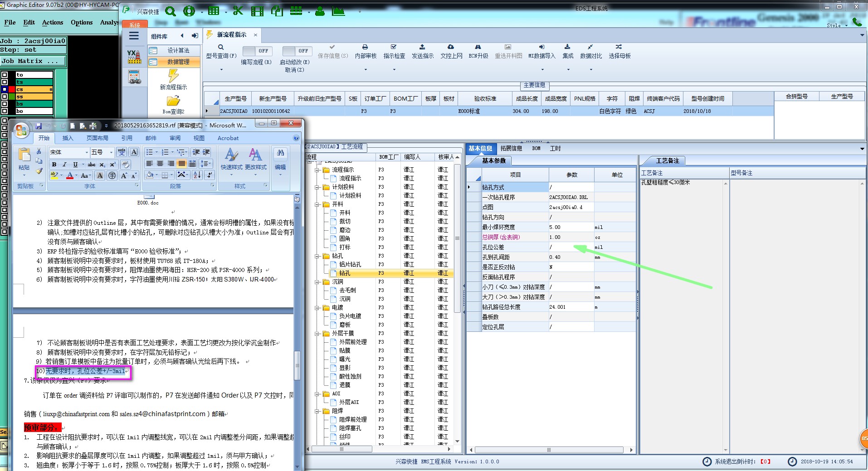
Task: Click the font color A icon in Word
Action: click(70, 175)
